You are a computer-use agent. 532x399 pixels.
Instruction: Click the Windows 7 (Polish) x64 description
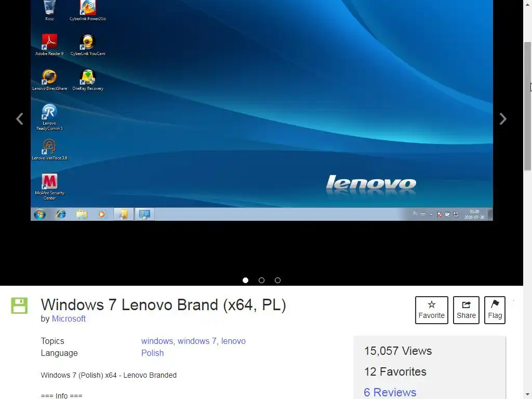click(x=109, y=375)
